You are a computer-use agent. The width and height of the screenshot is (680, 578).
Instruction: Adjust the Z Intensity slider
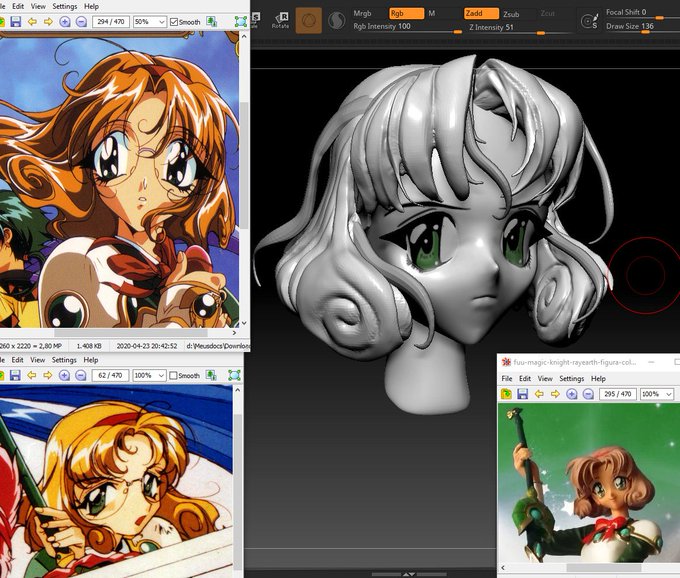(x=518, y=28)
